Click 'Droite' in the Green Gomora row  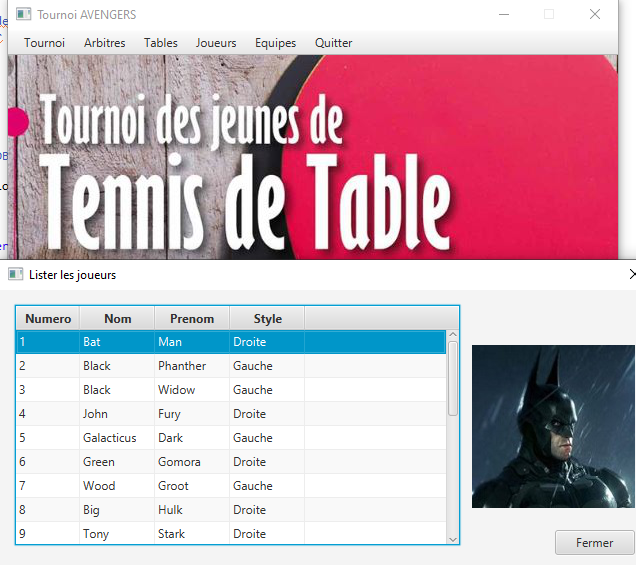[267, 462]
